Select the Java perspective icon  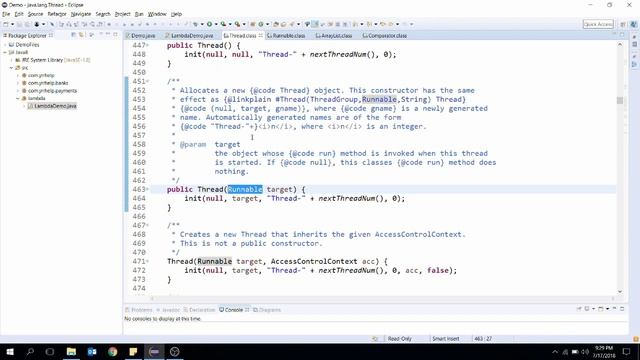point(633,24)
